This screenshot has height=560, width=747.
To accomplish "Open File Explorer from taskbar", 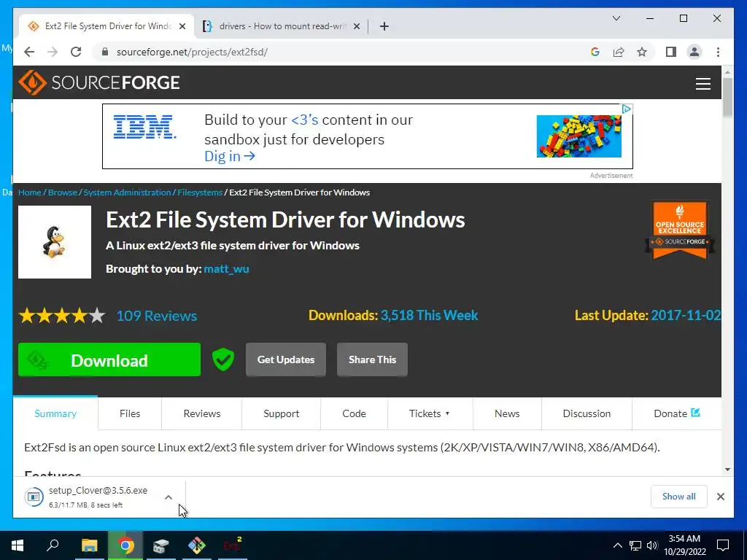I will [x=89, y=545].
